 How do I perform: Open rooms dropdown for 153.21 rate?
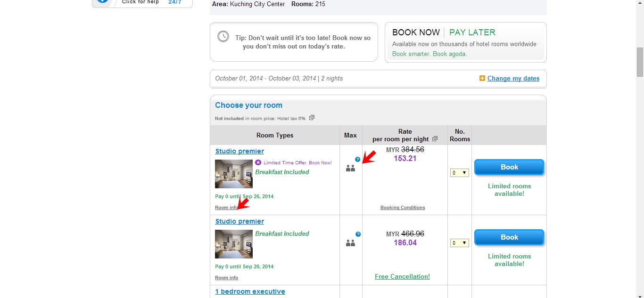point(459,173)
